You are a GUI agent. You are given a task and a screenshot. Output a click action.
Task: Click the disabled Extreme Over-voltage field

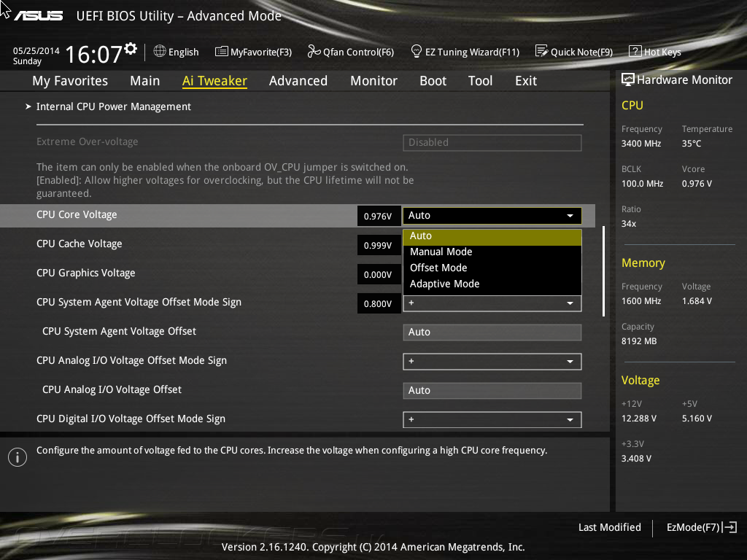click(492, 142)
